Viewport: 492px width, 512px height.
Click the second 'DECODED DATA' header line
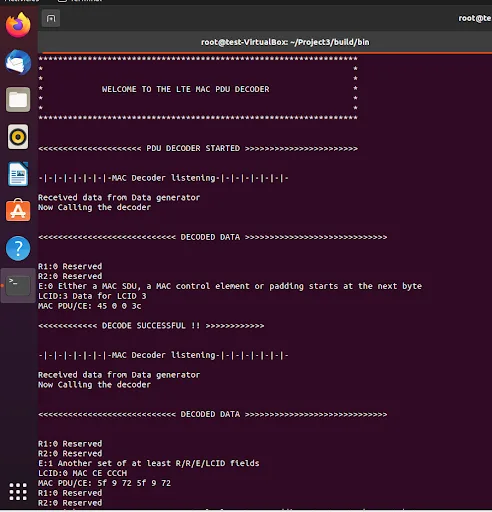pos(213,414)
